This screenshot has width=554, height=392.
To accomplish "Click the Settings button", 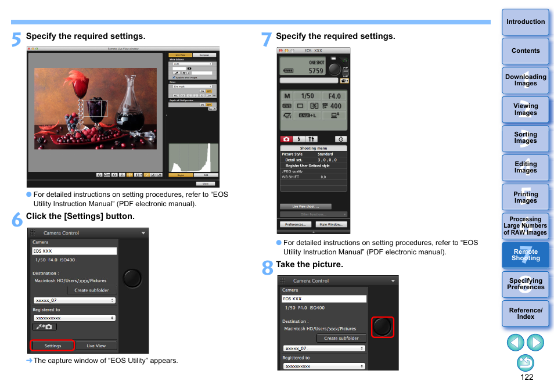I will tap(53, 346).
